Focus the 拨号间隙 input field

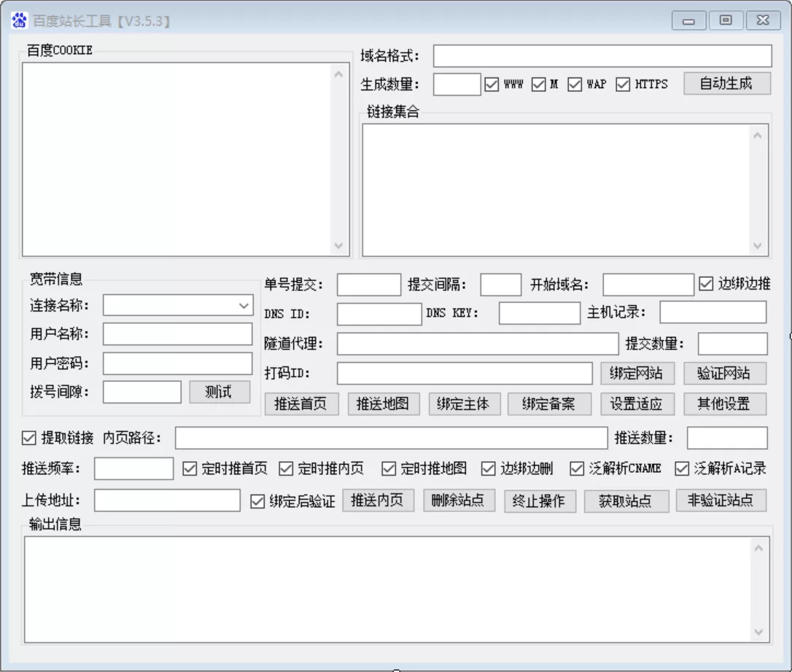point(142,392)
